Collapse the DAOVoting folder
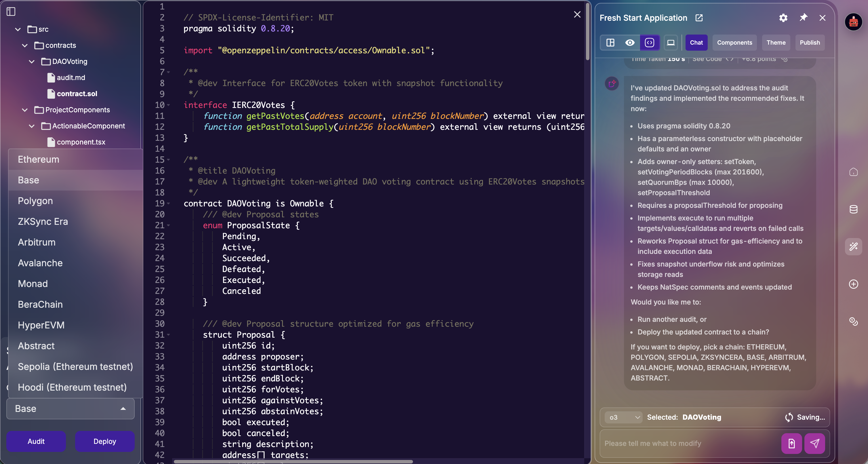The width and height of the screenshot is (868, 464). pyautogui.click(x=32, y=61)
